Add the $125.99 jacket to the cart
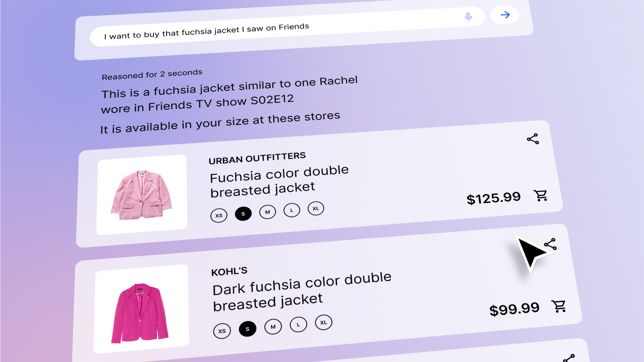This screenshot has width=644, height=362. pyautogui.click(x=541, y=196)
